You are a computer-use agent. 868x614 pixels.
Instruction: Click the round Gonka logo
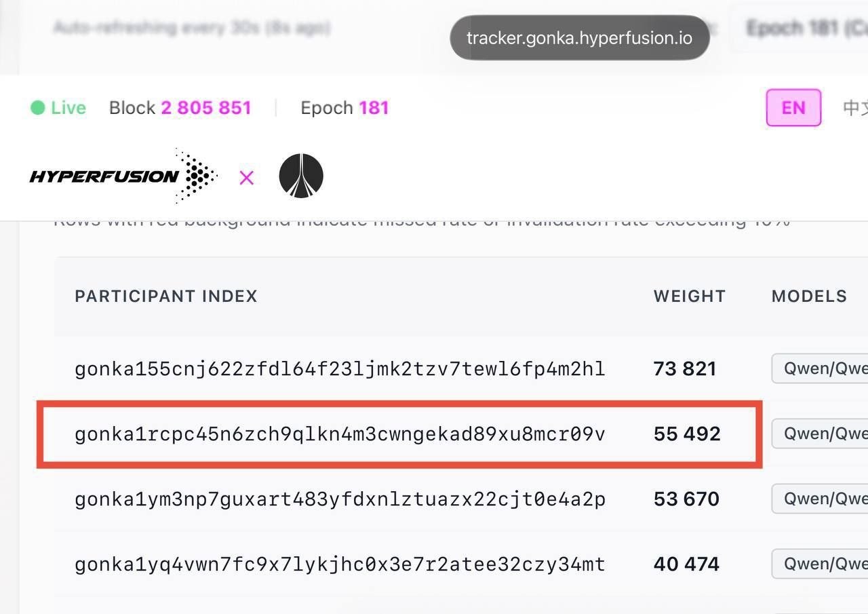(301, 176)
